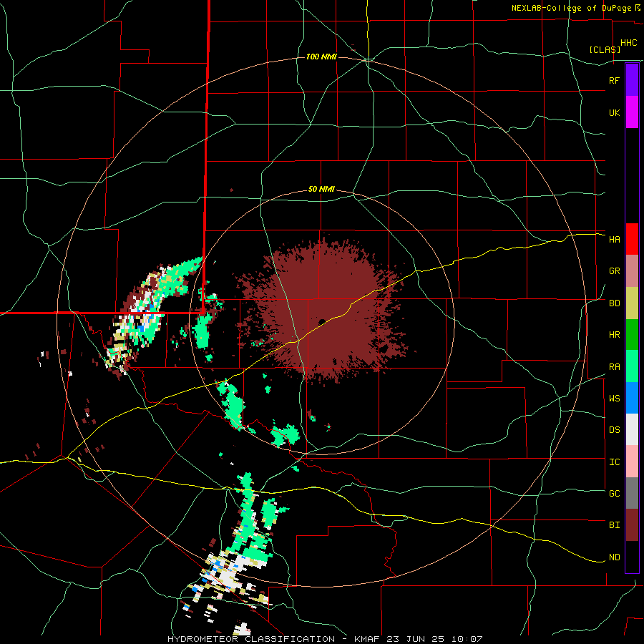Viewport: 644px width, 644px height.
Task: Click the GR legend label
Action: tap(614, 271)
